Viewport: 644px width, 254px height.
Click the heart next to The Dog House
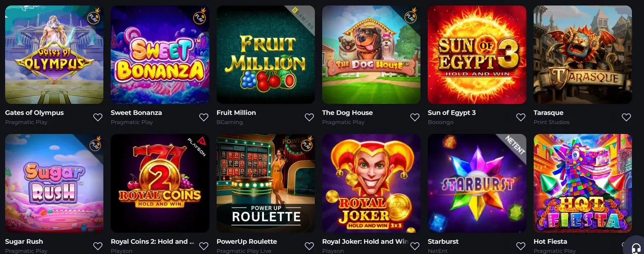coord(415,117)
